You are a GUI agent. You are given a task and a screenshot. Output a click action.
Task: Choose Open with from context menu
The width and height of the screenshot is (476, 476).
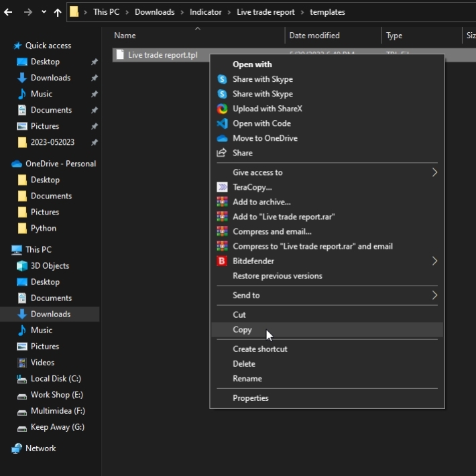(327, 64)
